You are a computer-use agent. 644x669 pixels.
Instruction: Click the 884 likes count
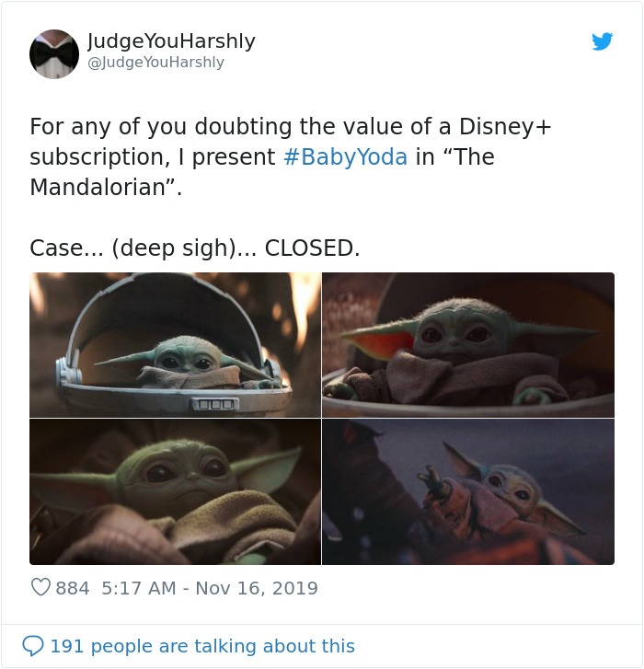pyautogui.click(x=73, y=588)
